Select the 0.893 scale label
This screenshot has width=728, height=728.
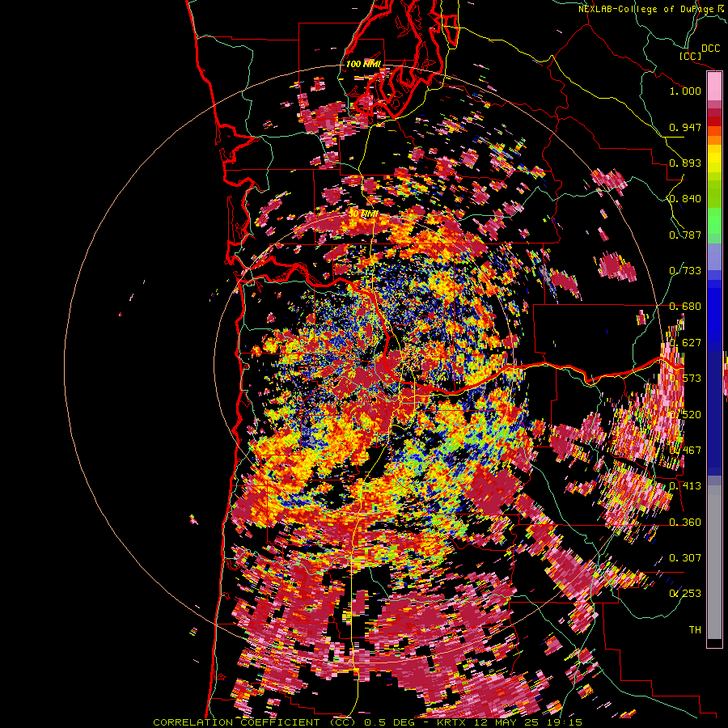tap(685, 163)
